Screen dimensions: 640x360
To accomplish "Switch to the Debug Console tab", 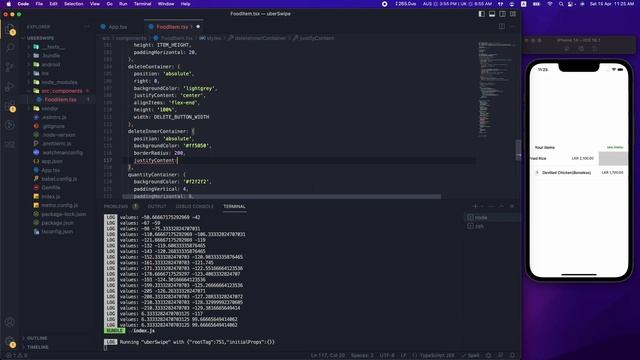I will 194,207.
